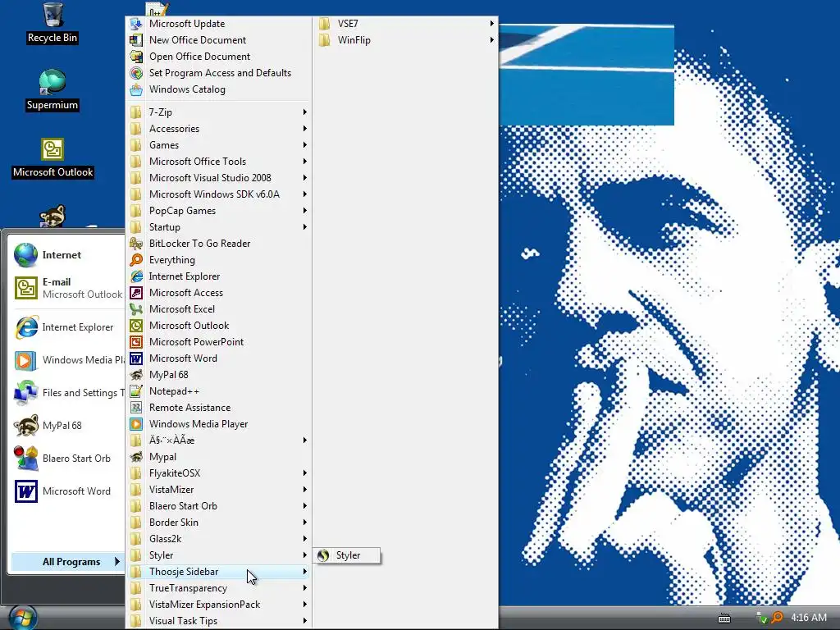Viewport: 840px width, 630px height.
Task: Expand PopCap Games folder
Action: pos(218,211)
